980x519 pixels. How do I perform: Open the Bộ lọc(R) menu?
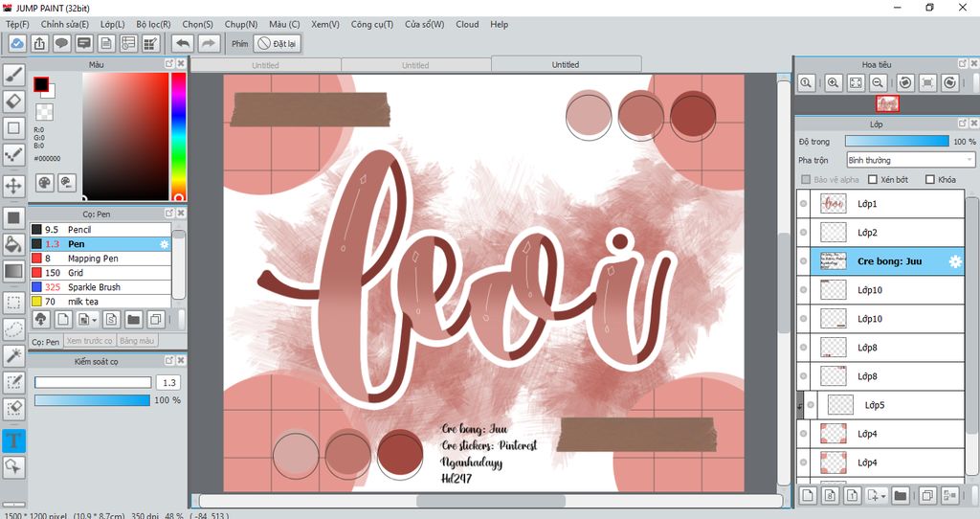[x=154, y=24]
